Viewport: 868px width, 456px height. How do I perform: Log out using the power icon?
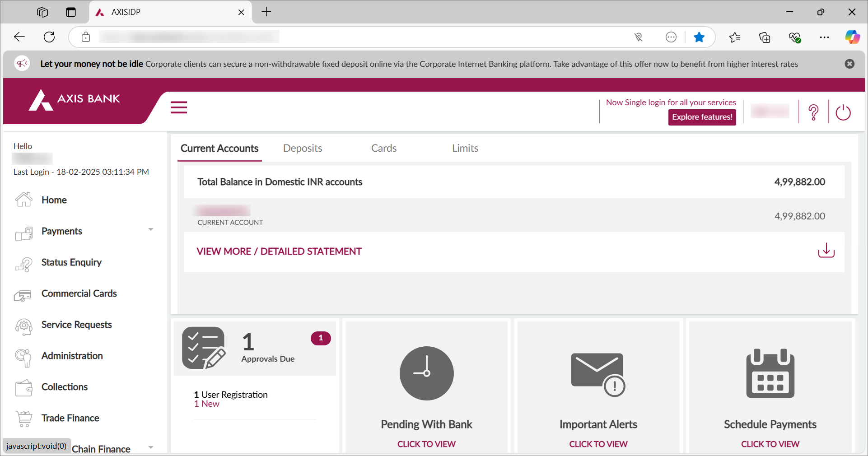843,112
